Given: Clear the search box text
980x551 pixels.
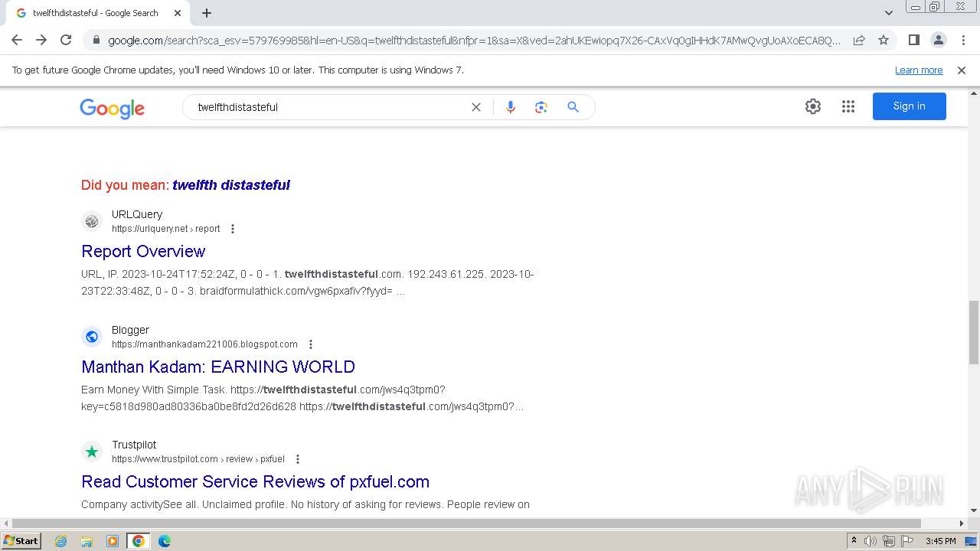Looking at the screenshot, I should (x=476, y=107).
